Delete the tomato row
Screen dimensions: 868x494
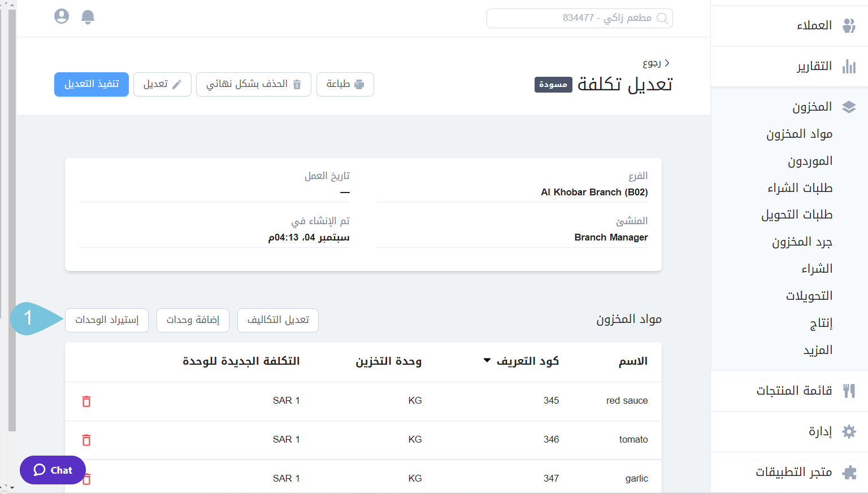pos(86,440)
